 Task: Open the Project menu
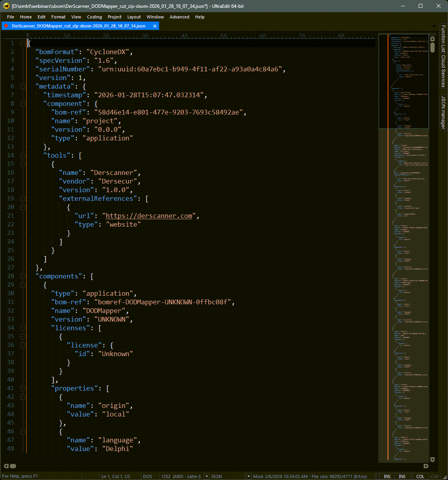114,17
